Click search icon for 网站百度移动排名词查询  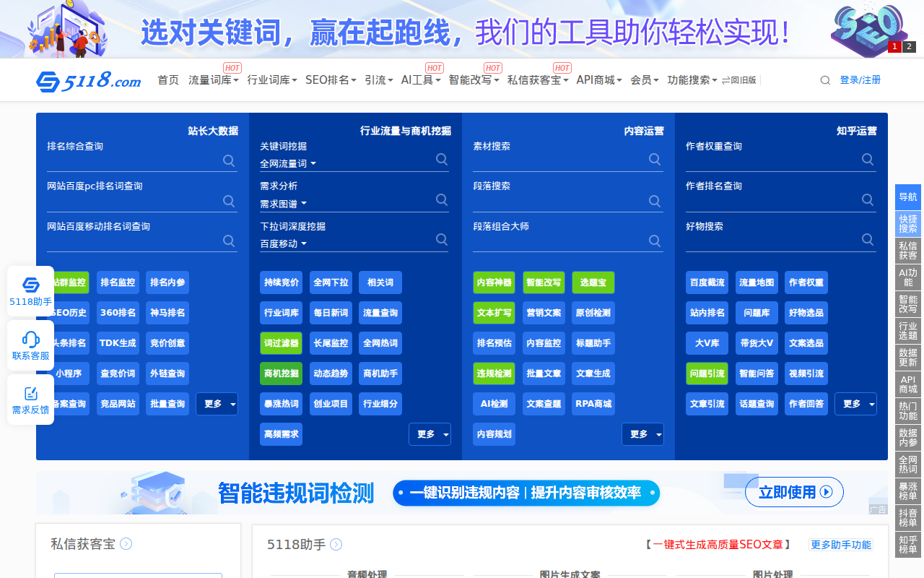[x=229, y=241]
